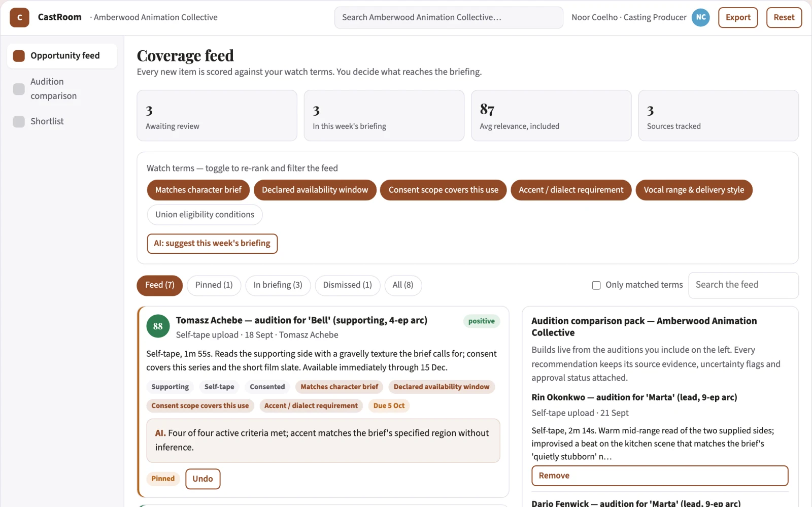Viewport: 812px width, 507px height.
Task: Click the CastRoom logo icon
Action: 19,17
